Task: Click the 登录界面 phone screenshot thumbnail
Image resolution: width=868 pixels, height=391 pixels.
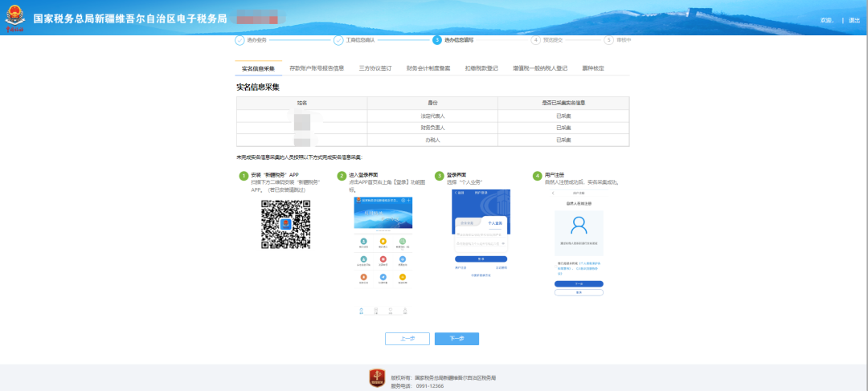Action: pos(480,233)
